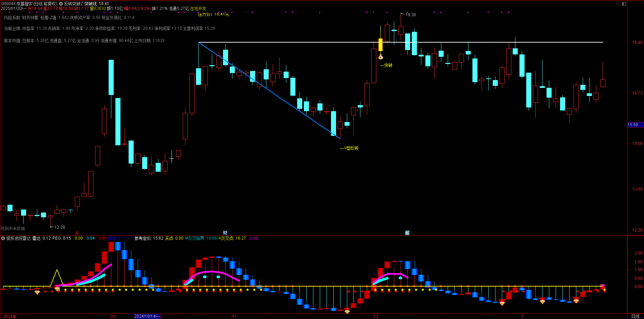Click the 日线 period label at bottom-right
Viewport: 644px width, 319px height.
coord(635,317)
